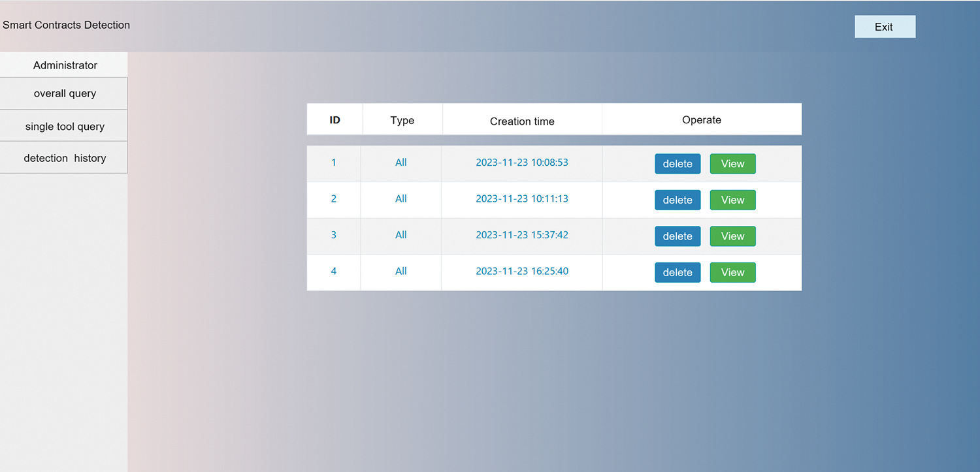Open detection history in sidebar

pyautogui.click(x=64, y=158)
